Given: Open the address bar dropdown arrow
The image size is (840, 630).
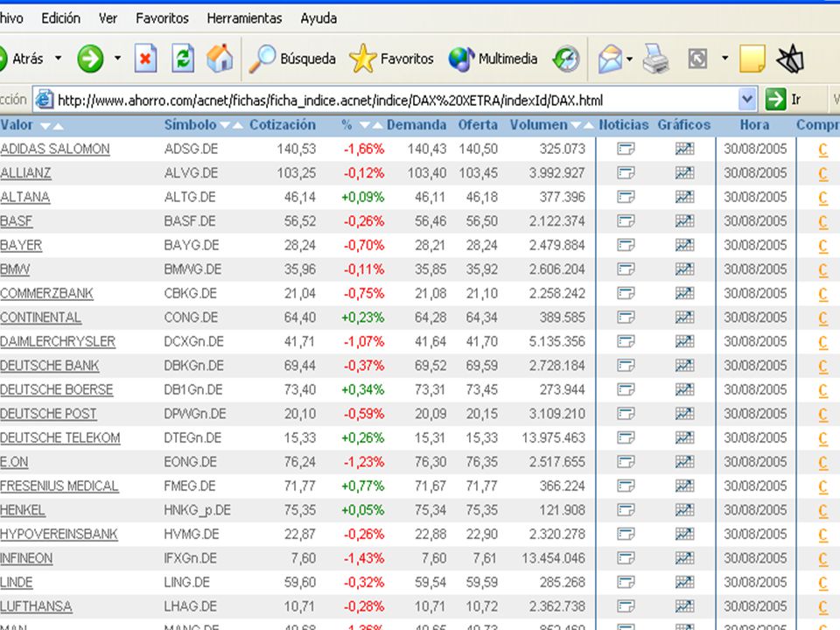Looking at the screenshot, I should point(747,100).
